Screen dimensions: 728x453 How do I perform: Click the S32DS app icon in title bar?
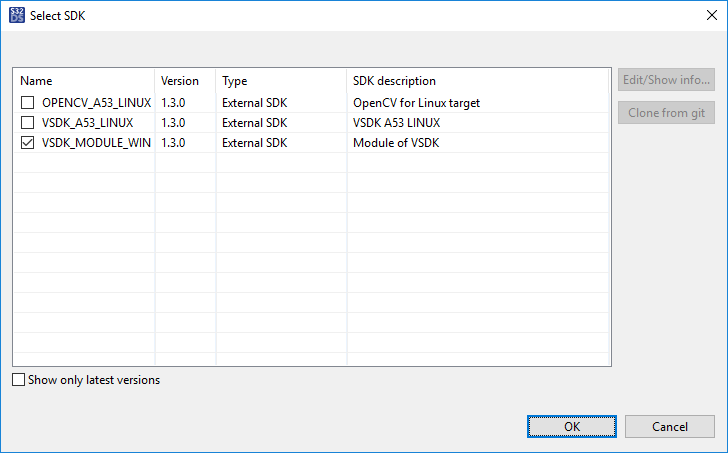click(x=15, y=15)
